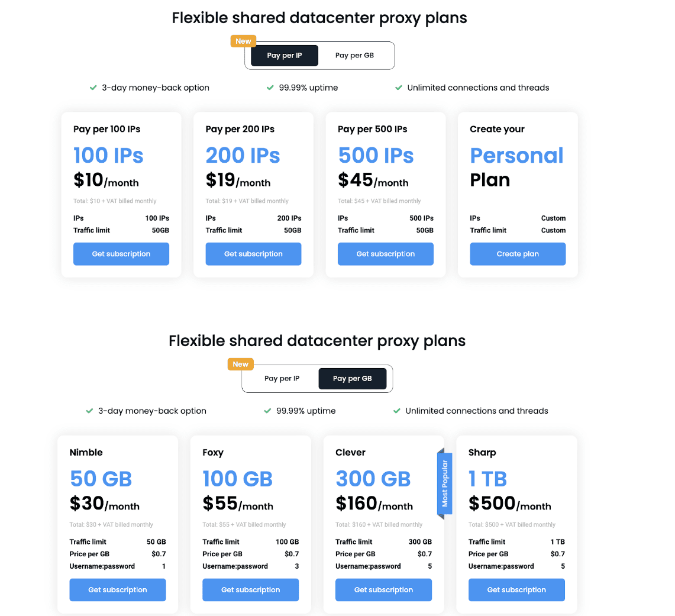Get subscription for the Sharp 1 TB plan
Screen dimensions: 675x616
(x=516, y=590)
